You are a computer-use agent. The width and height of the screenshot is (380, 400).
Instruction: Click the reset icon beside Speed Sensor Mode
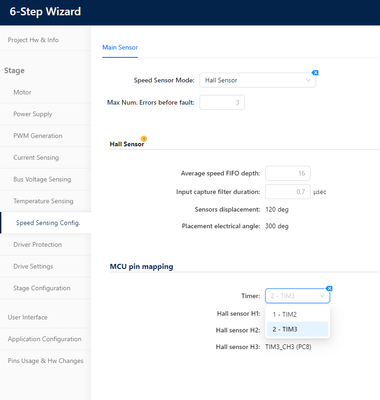(315, 73)
